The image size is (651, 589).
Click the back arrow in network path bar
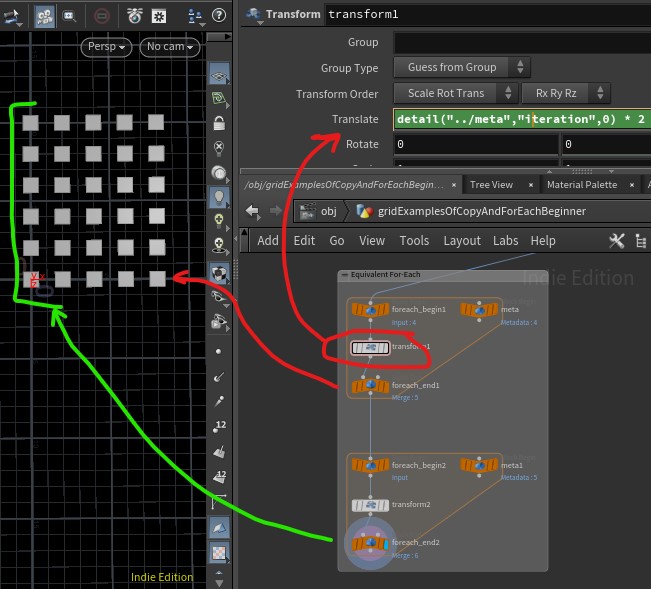coord(253,211)
